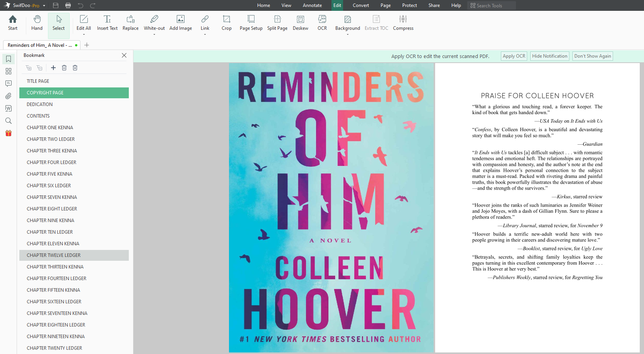Undo the last action
Viewport: 644px width, 354px height.
80,5
